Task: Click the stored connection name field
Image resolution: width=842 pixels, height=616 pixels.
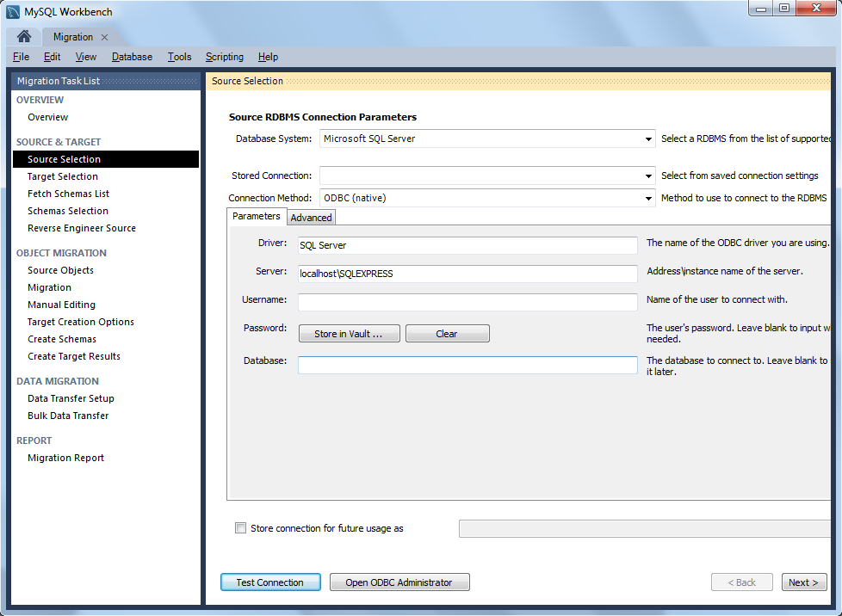Action: [644, 528]
